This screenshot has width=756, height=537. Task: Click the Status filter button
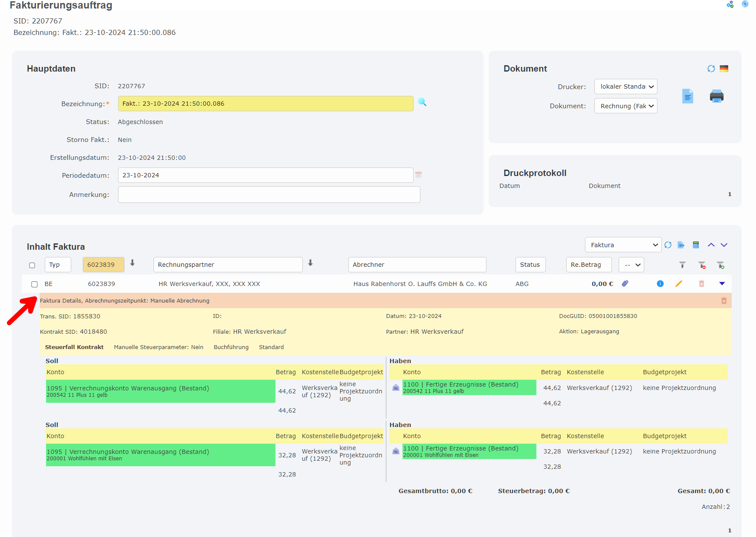[x=530, y=265]
